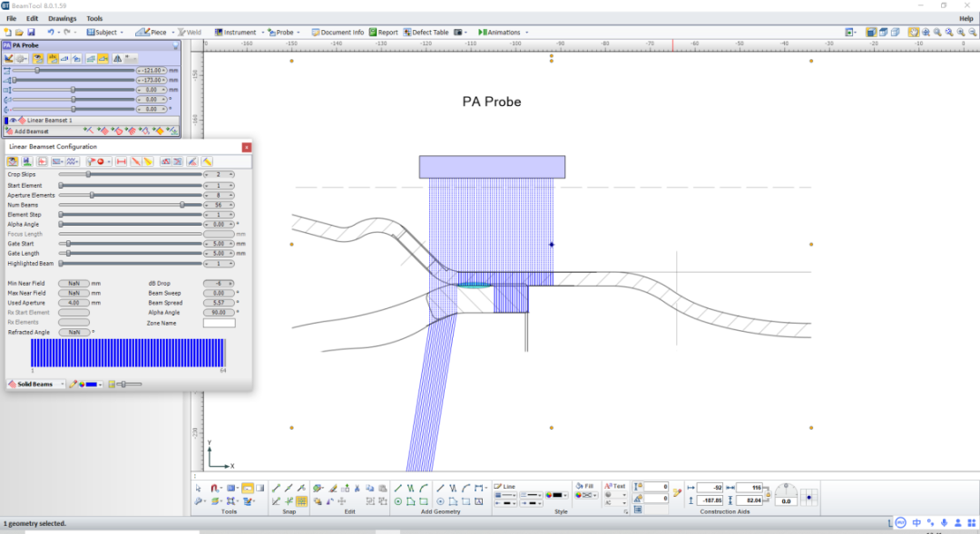Click the Zone Name input field
This screenshot has width=980, height=534.
click(219, 323)
